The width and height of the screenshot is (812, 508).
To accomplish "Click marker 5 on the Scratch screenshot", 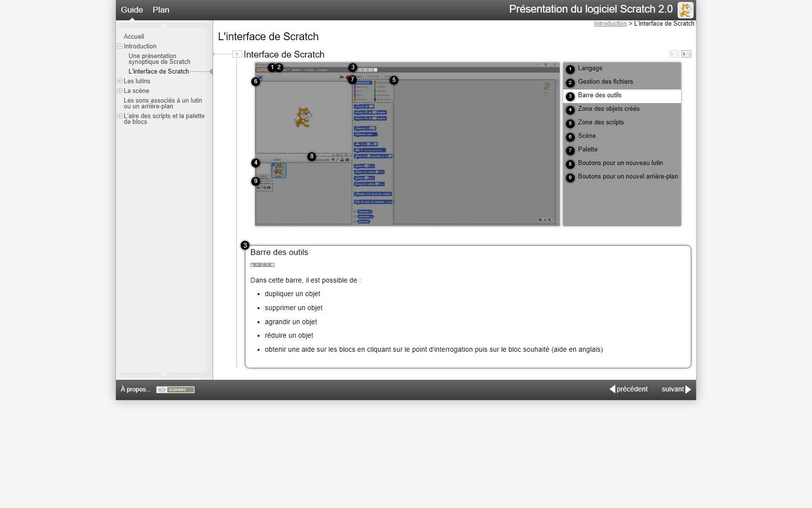I will click(394, 80).
